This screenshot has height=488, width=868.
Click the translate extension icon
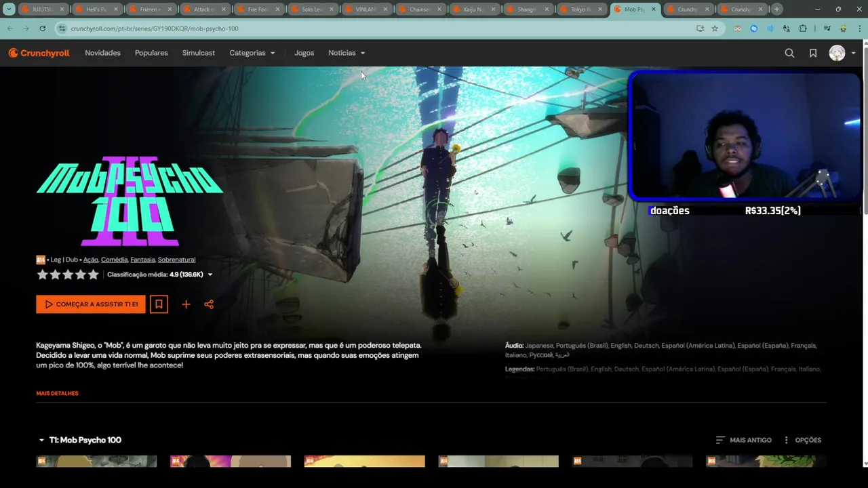(786, 28)
